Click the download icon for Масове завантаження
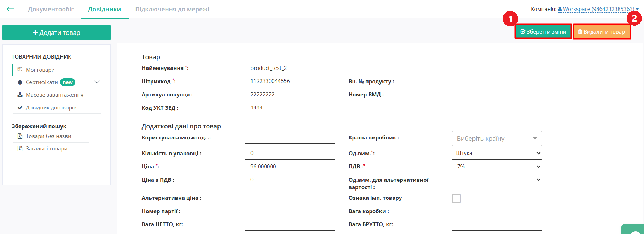 coord(20,95)
